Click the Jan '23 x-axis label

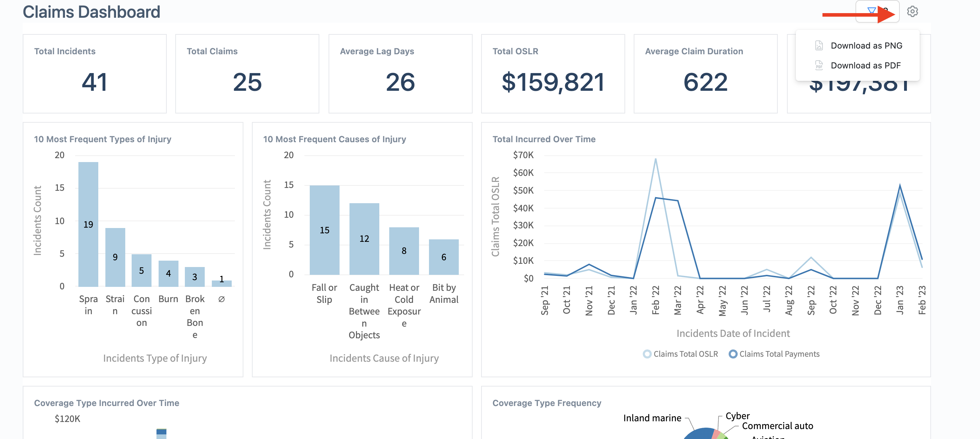click(x=899, y=300)
